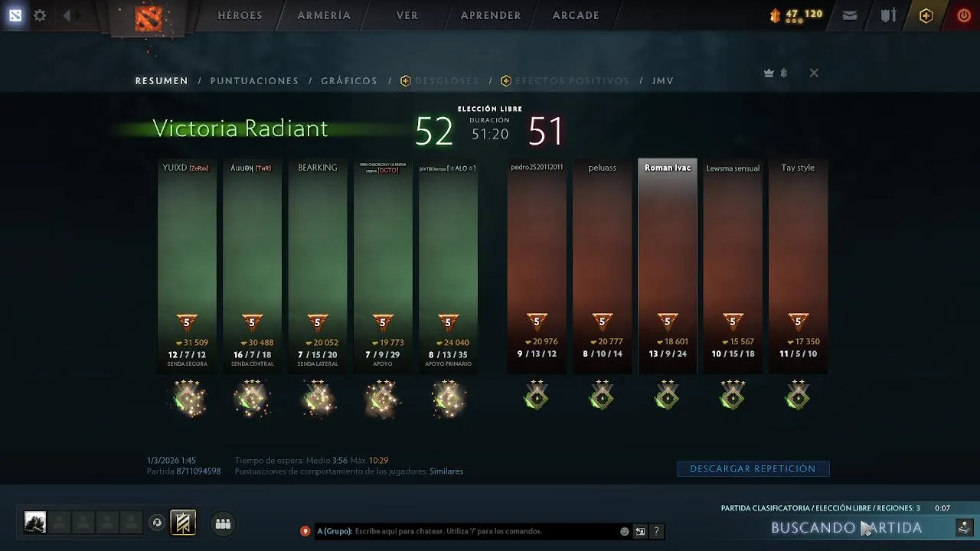Switch to the DESGLOSES tab
980x551 pixels.
(440, 81)
